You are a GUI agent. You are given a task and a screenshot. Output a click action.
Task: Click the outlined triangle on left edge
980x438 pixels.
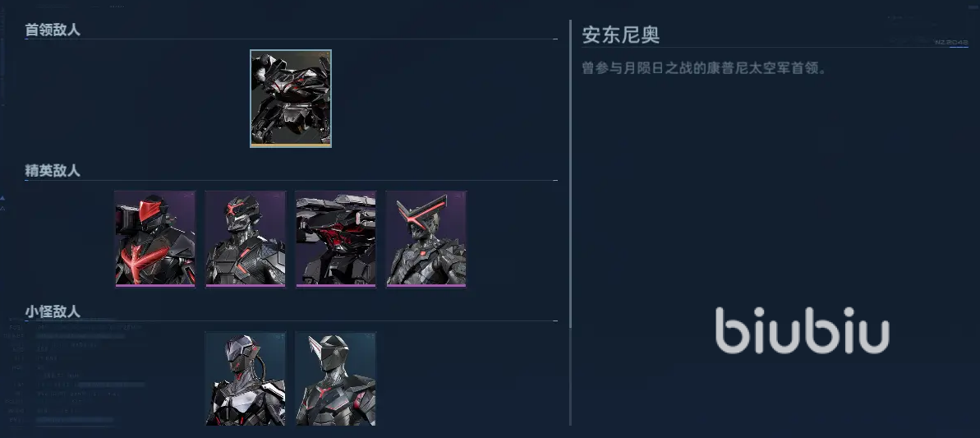(2, 207)
